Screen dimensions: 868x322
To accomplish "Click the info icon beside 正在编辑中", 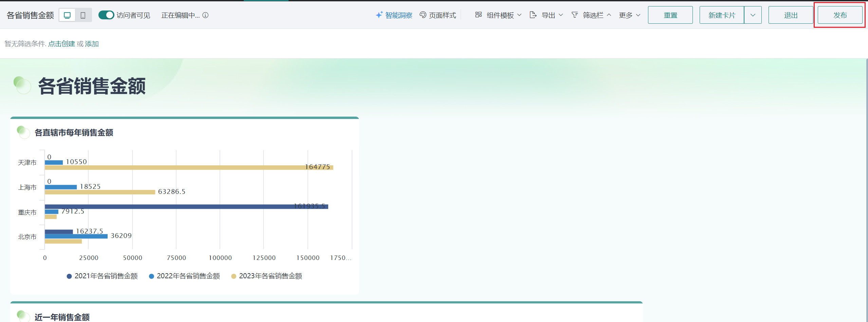I will tap(205, 15).
